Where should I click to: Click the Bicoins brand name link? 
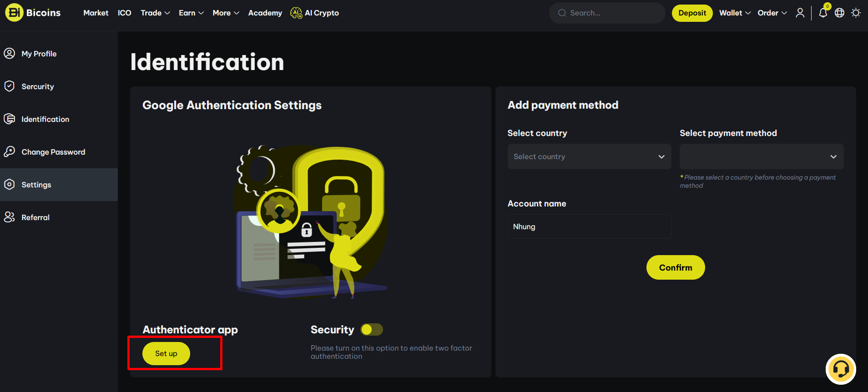(43, 13)
